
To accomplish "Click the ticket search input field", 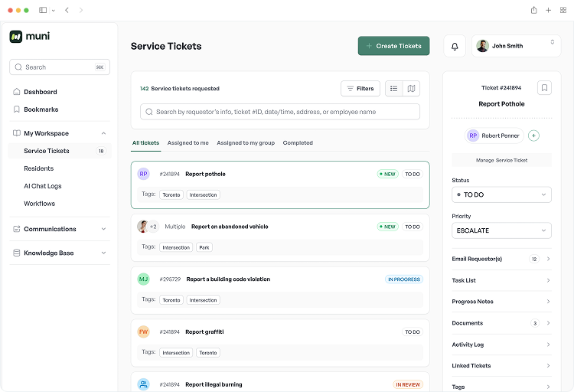I will point(279,112).
